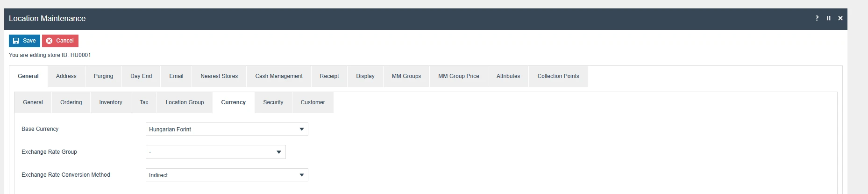Open the Base Currency dropdown

[227, 129]
